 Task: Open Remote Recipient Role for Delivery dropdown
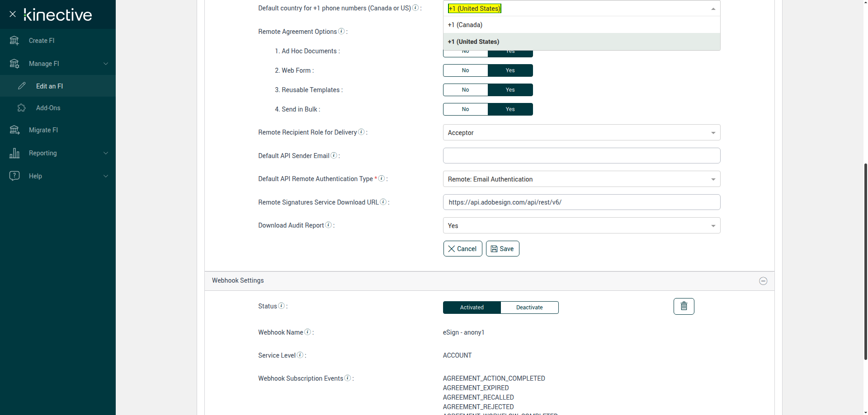[581, 133]
